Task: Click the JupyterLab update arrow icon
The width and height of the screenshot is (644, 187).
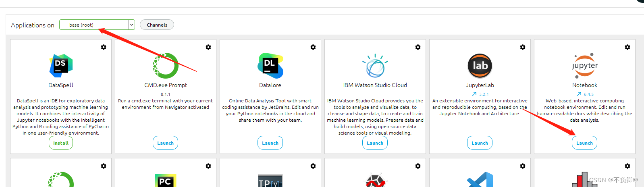Action: [x=474, y=94]
